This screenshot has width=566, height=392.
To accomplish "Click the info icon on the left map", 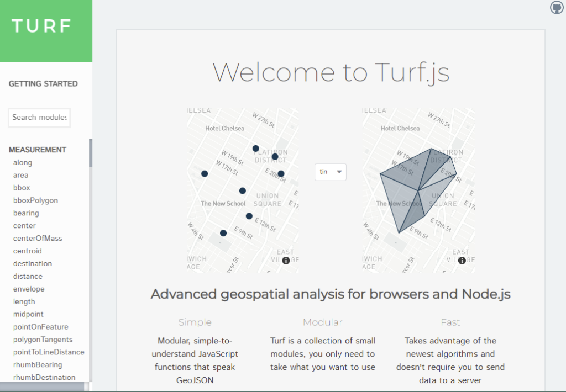I will click(286, 260).
